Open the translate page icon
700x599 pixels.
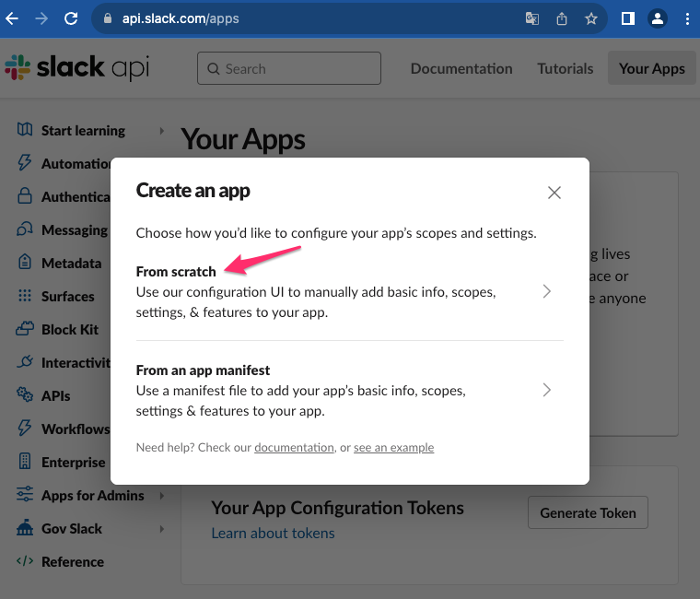[x=532, y=18]
